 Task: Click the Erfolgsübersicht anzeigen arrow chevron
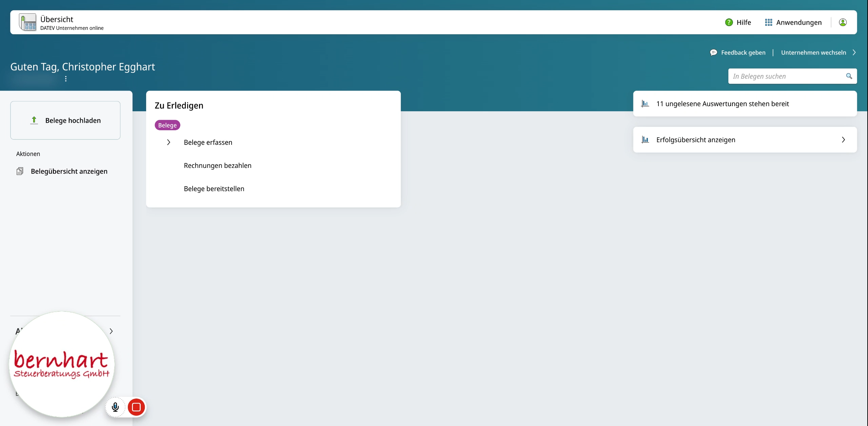click(843, 140)
